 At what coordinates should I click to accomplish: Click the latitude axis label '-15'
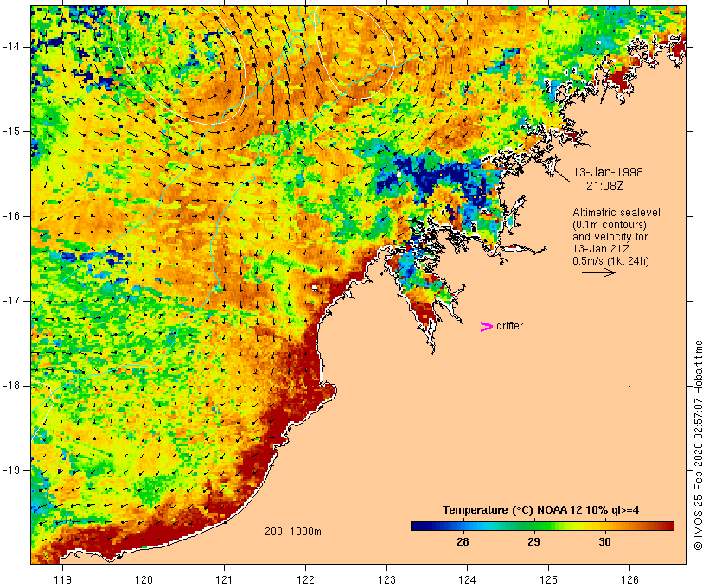click(x=11, y=131)
